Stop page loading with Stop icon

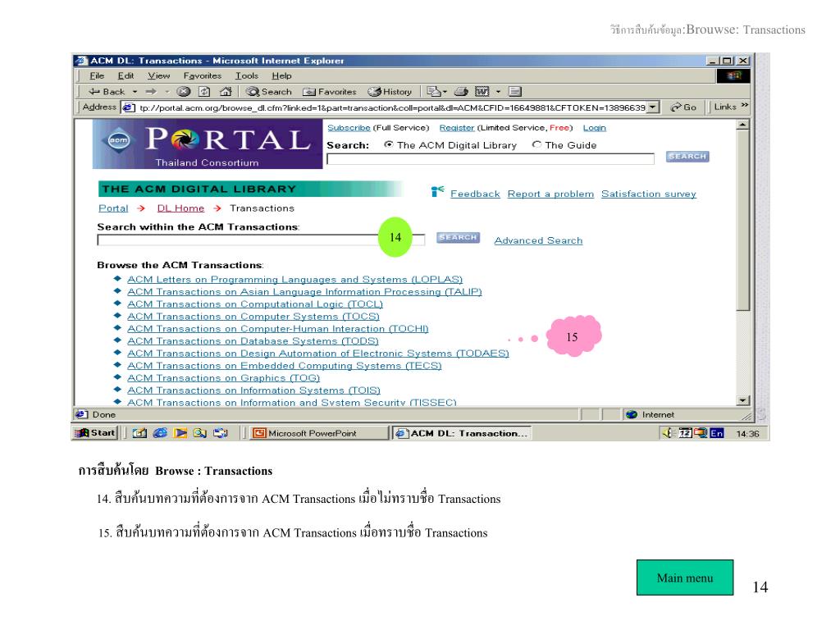pyautogui.click(x=184, y=92)
